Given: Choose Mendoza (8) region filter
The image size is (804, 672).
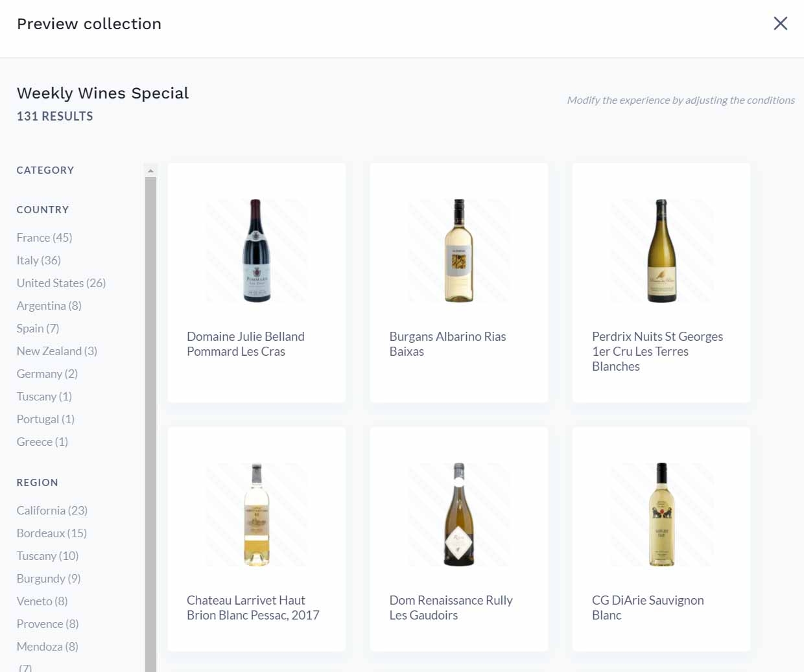Looking at the screenshot, I should (48, 647).
